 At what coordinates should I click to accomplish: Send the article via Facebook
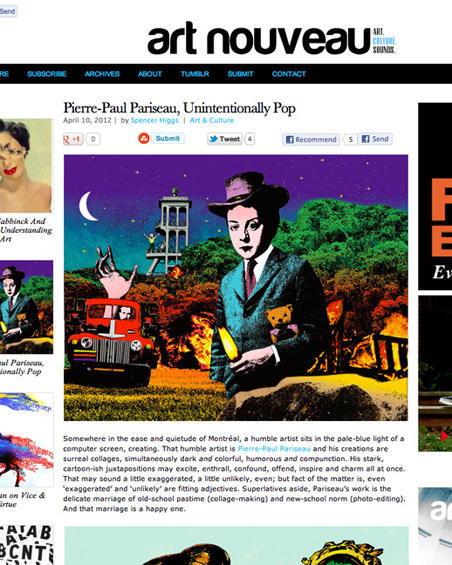click(x=375, y=139)
